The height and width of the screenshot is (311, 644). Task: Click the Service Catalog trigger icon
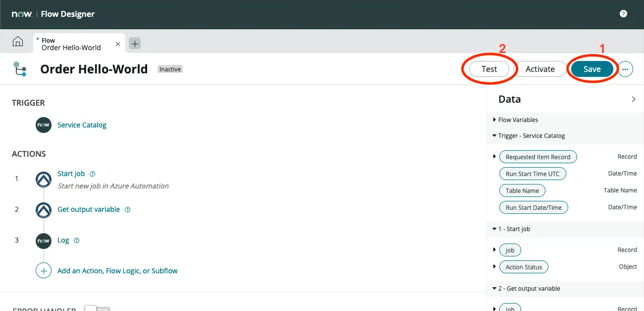tap(44, 125)
